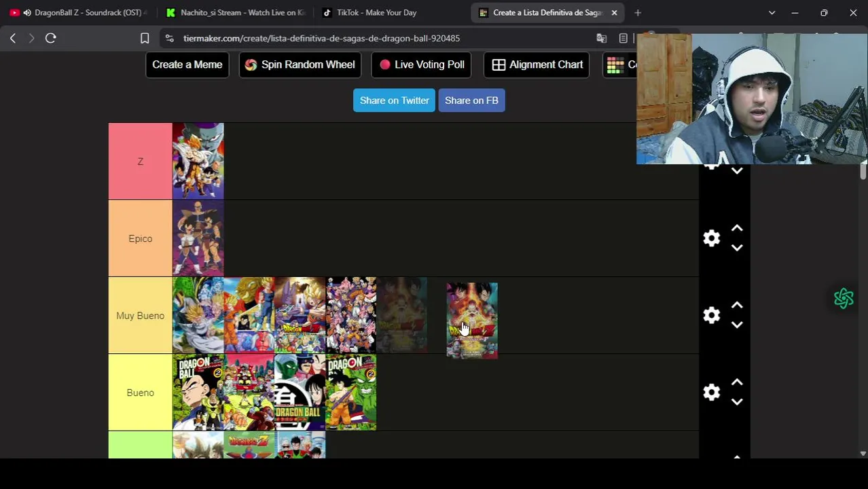Viewport: 868px width, 489px height.
Task: Click the yellow Bueno tier label
Action: 141,393
